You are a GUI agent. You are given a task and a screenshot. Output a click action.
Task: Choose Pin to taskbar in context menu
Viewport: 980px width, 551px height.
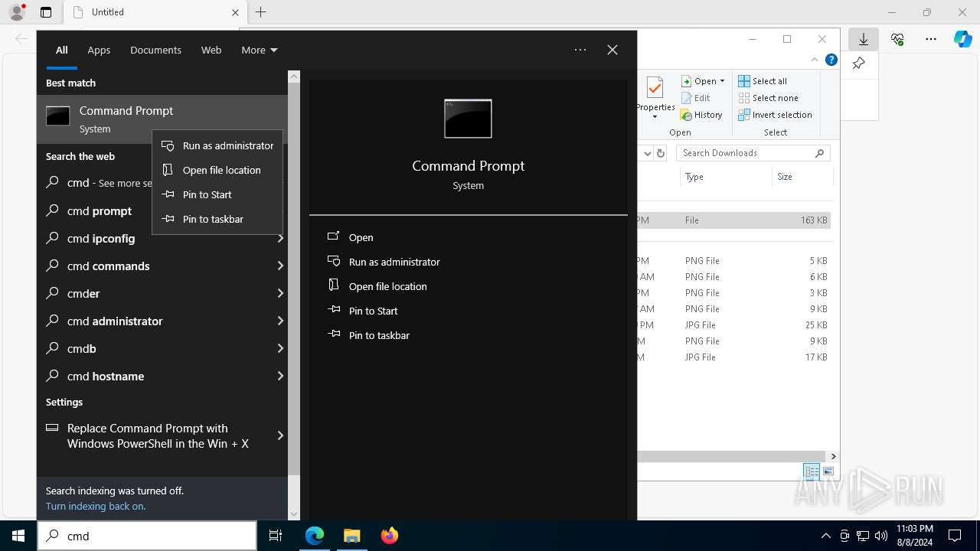click(x=217, y=219)
